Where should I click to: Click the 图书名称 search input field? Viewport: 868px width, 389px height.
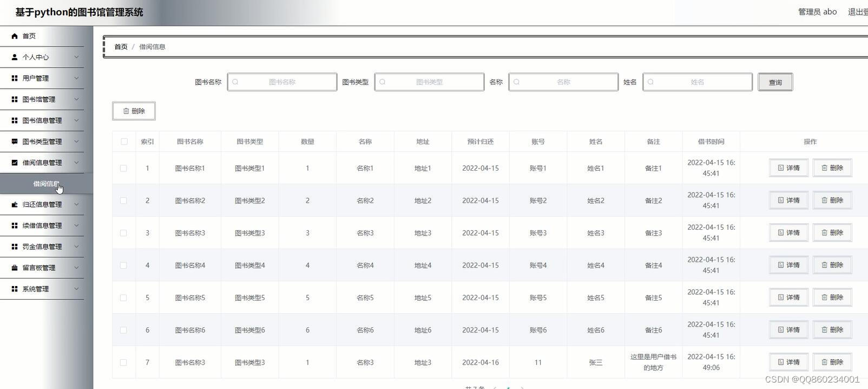[282, 82]
